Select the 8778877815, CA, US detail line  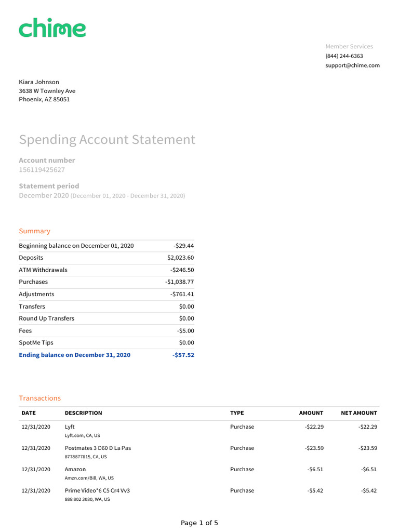point(86,457)
